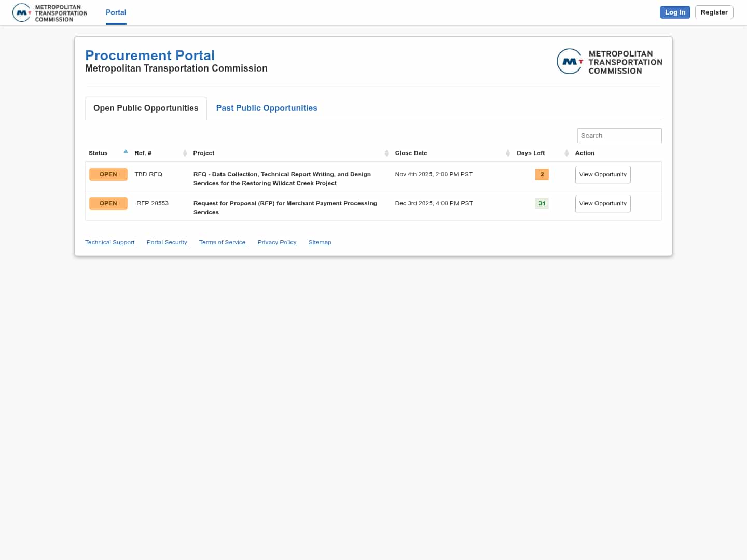Image resolution: width=747 pixels, height=560 pixels.
Task: Focus the Search input field
Action: pyautogui.click(x=619, y=135)
